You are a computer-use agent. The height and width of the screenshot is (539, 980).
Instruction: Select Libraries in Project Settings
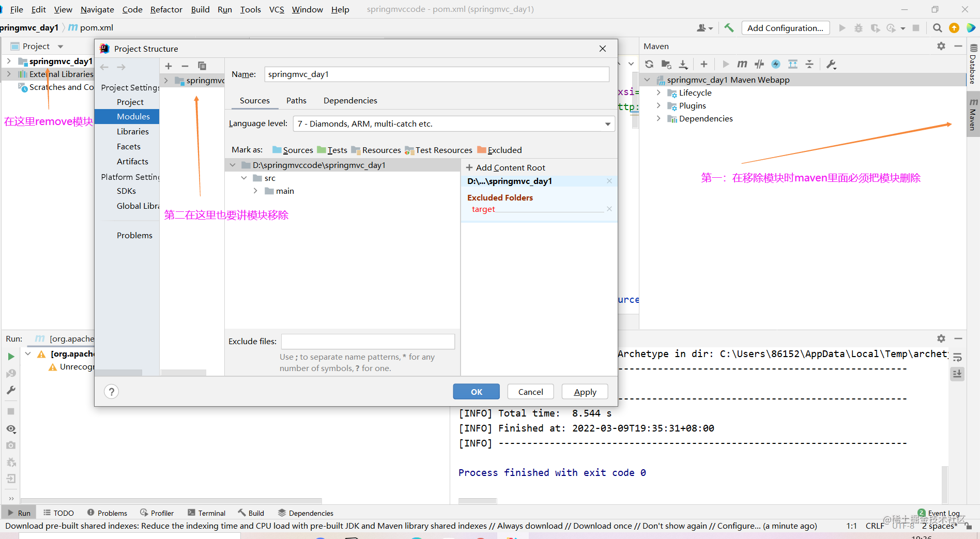[x=132, y=131]
